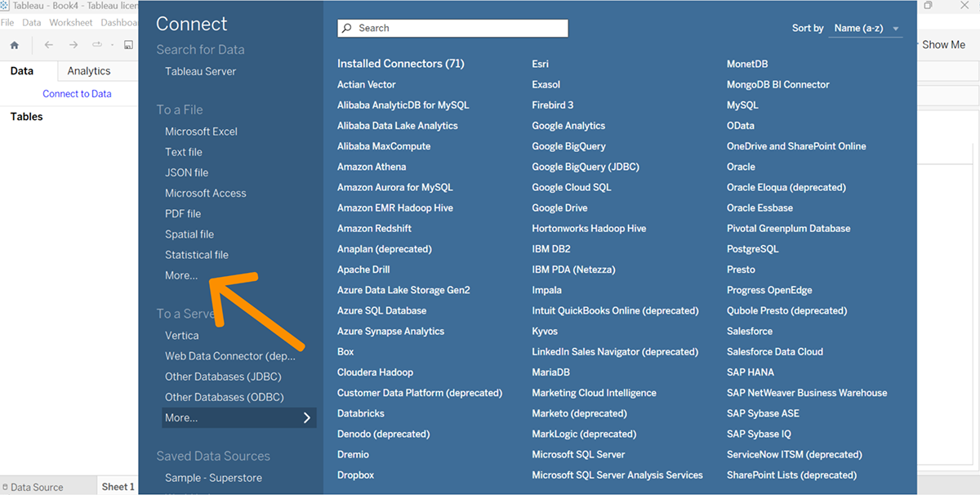This screenshot has height=495, width=980.
Task: Click the Tableau home icon in toolbar
Action: [x=14, y=45]
